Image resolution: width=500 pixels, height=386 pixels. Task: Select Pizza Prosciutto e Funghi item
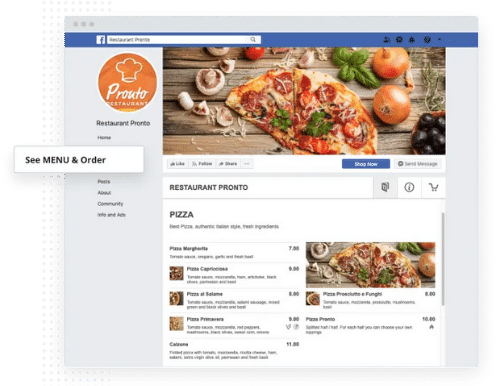point(370,300)
